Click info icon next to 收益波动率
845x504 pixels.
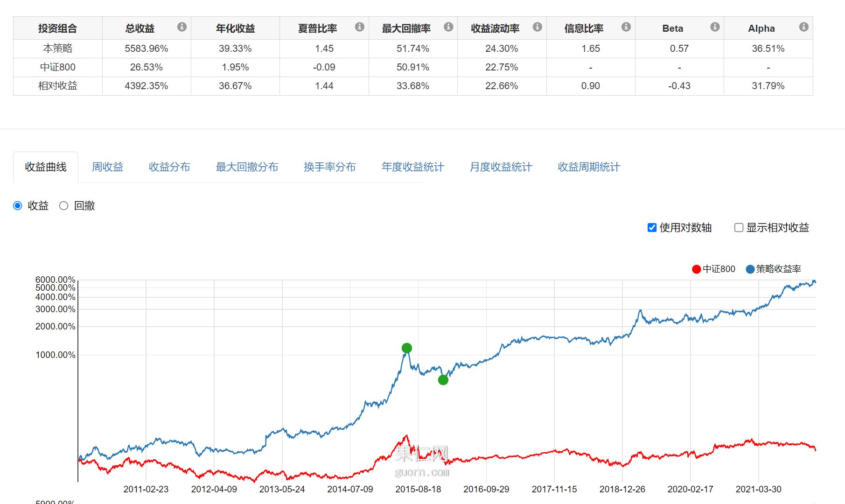pyautogui.click(x=538, y=27)
